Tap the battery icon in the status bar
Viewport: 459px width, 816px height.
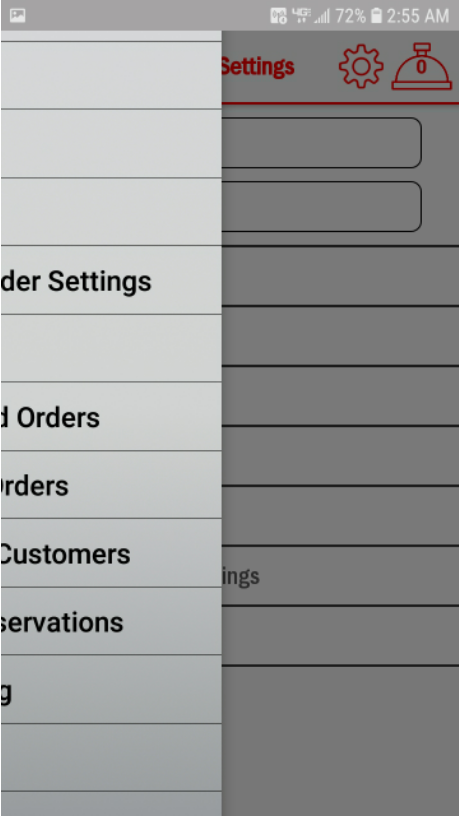375,16
